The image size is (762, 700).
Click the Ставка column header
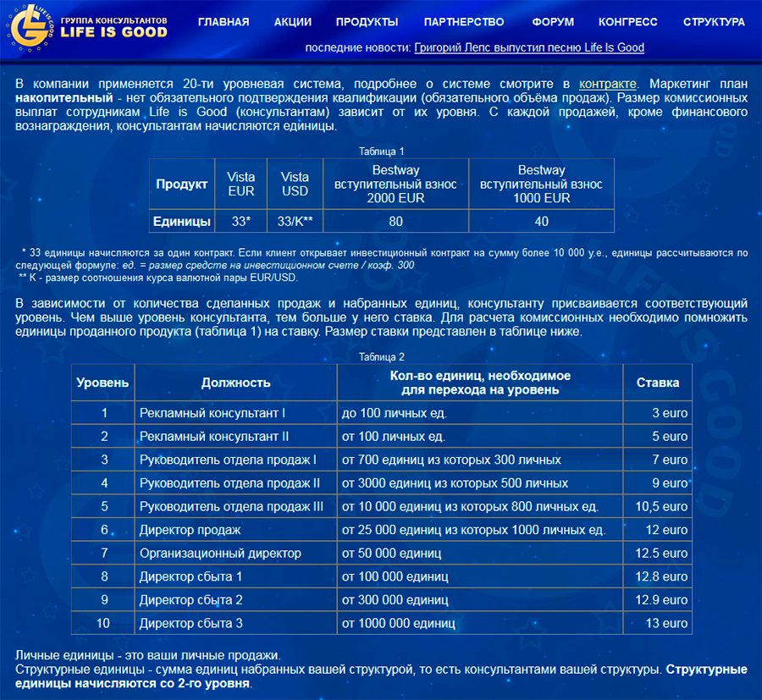[658, 383]
